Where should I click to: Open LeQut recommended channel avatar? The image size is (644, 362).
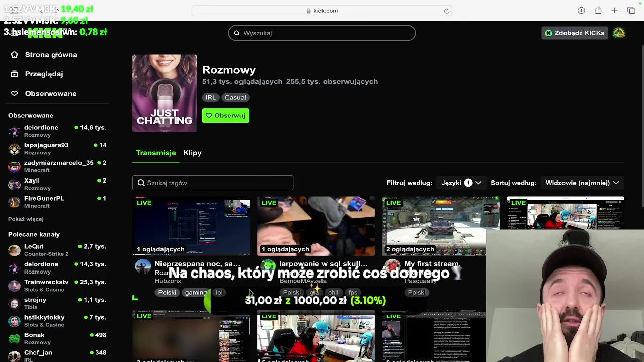(x=15, y=250)
